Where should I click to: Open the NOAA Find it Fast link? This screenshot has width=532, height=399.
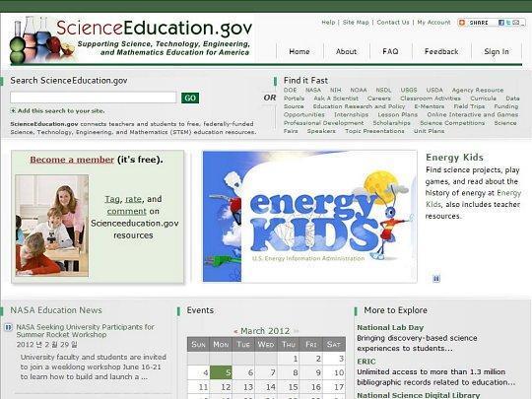coord(359,91)
